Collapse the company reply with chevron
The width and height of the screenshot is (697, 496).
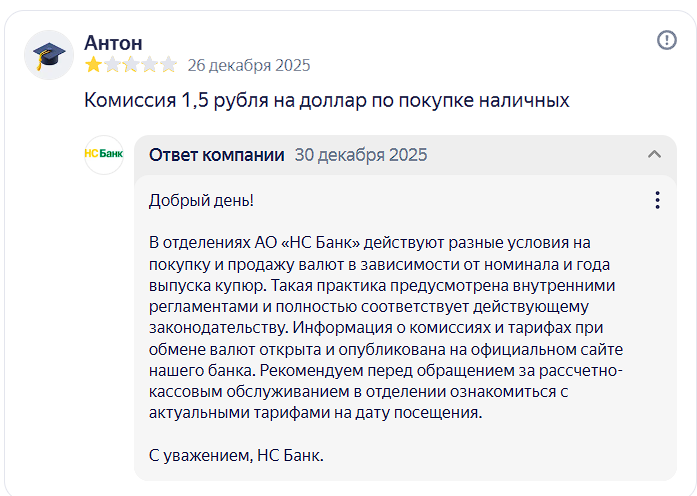coord(655,154)
